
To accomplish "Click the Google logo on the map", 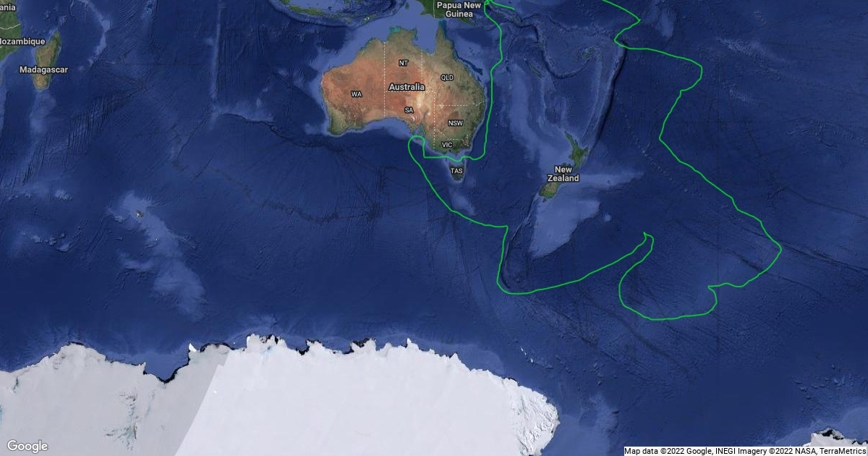I will (x=27, y=446).
